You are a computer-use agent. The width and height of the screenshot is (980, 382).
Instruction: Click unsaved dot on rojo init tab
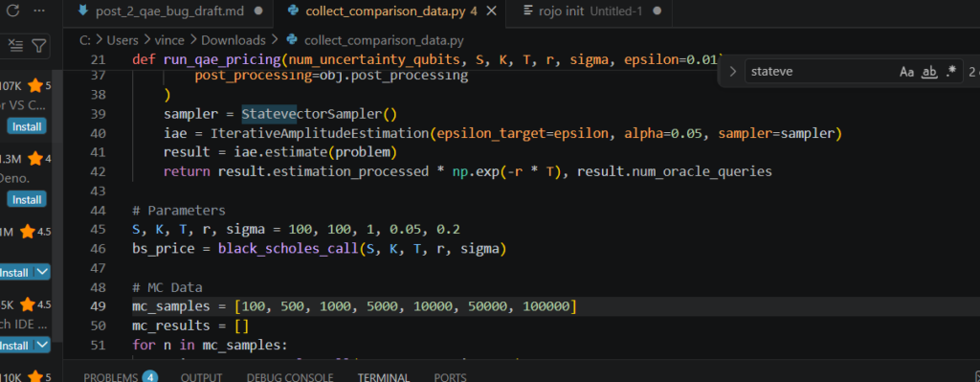tap(657, 11)
